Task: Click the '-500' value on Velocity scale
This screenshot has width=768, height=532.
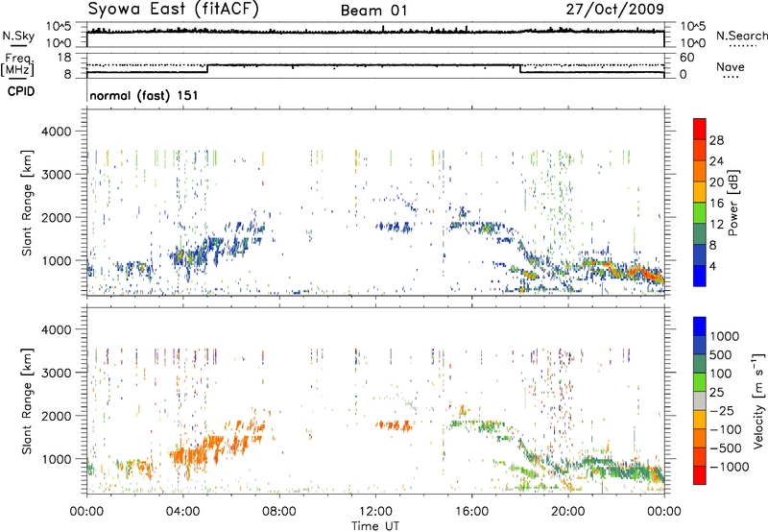Action: click(726, 448)
